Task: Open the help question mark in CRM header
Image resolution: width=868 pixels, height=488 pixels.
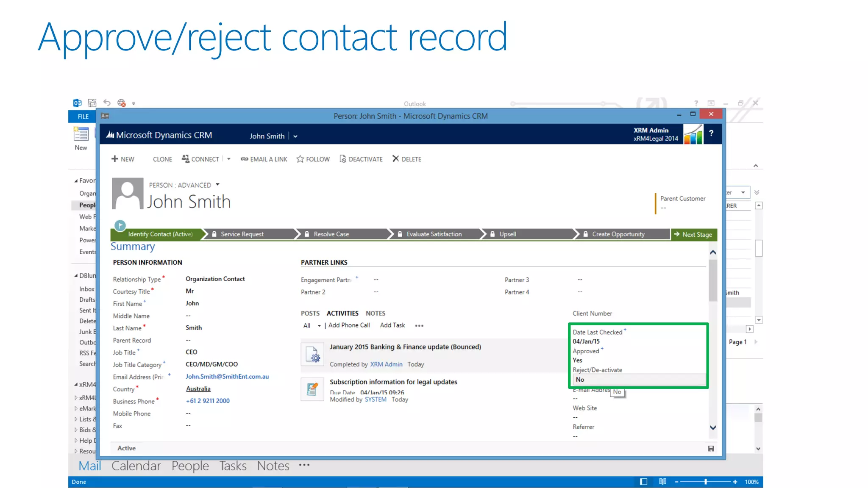Action: 711,133
